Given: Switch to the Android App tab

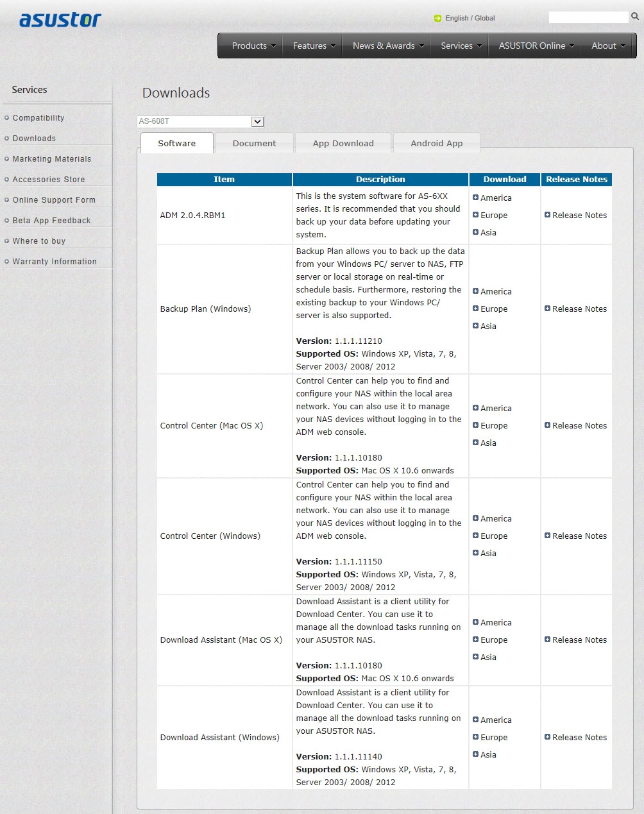Looking at the screenshot, I should [437, 143].
